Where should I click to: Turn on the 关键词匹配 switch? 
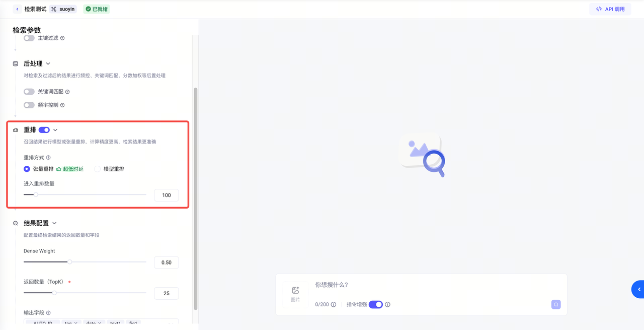pos(29,92)
